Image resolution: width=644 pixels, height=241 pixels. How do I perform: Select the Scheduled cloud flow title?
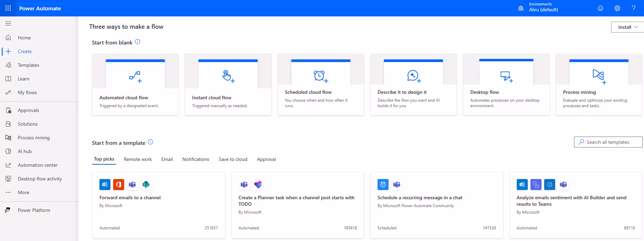coord(308,92)
